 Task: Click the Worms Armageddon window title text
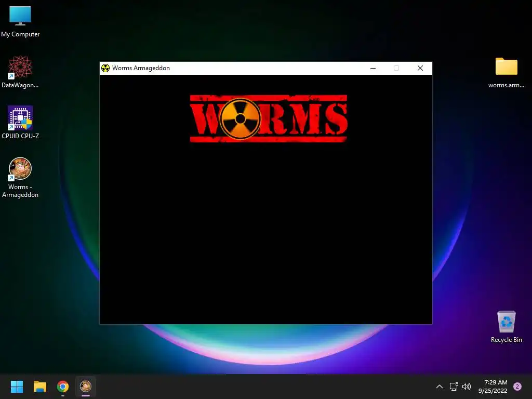(x=141, y=68)
